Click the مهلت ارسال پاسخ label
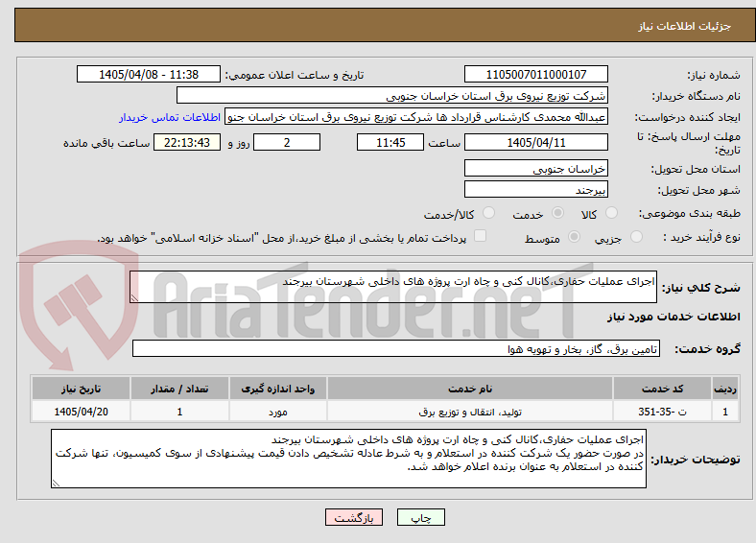The width and height of the screenshot is (756, 543). [689, 143]
